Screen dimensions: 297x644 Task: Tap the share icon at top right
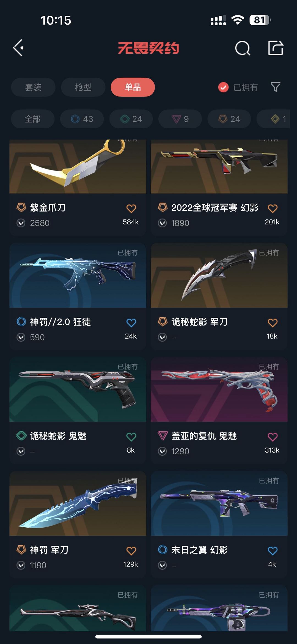pyautogui.click(x=276, y=48)
